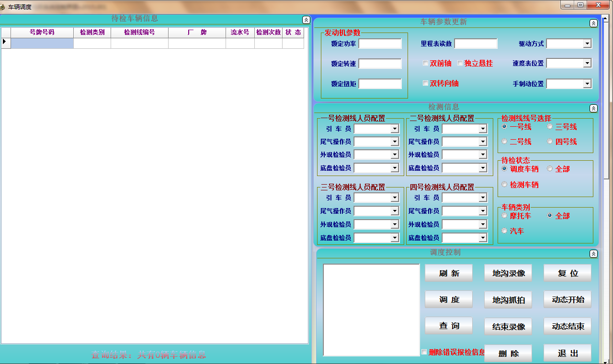Click the right vertical scrollbar
Viewport: 613px width, 364px height.
[608, 191]
